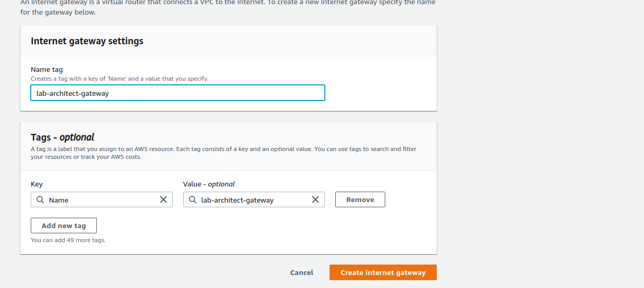The height and width of the screenshot is (288, 644).
Task: Click the Tags section description paragraph
Action: tap(223, 153)
